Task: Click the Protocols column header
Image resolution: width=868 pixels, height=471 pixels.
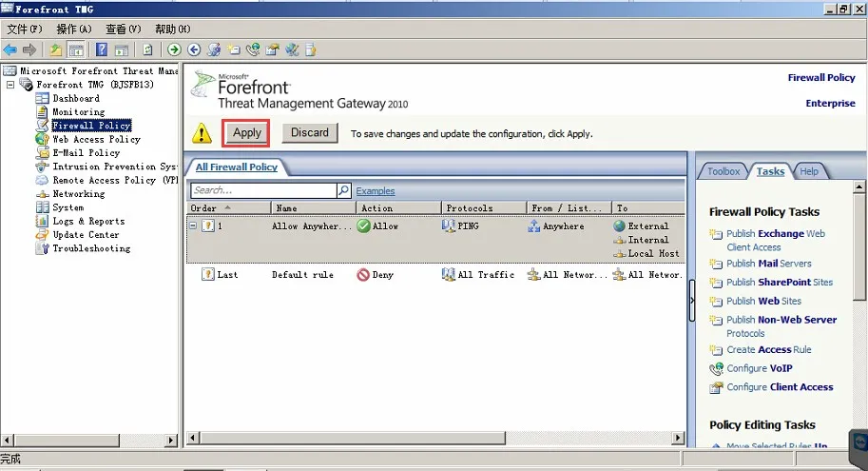Action: 484,207
